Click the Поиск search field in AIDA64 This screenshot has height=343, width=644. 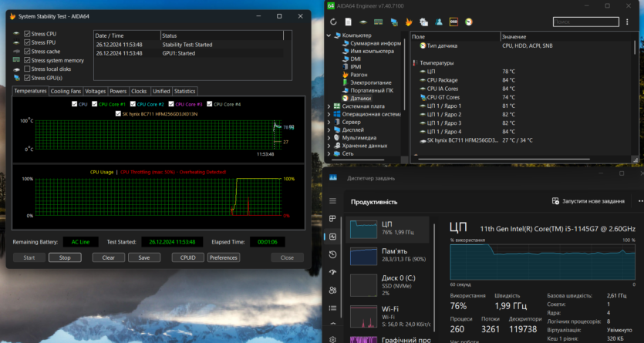(586, 22)
